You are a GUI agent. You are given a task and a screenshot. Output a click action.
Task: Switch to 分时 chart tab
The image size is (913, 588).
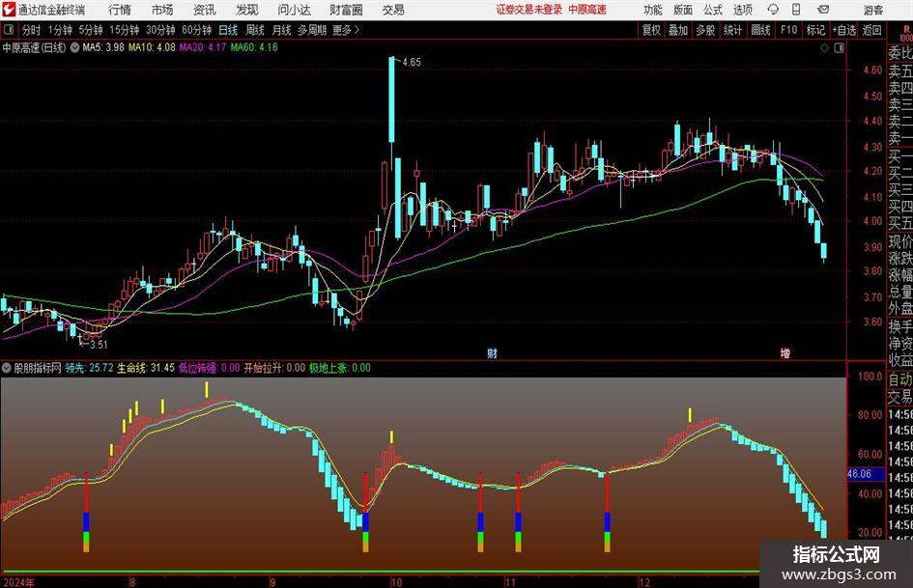32,30
